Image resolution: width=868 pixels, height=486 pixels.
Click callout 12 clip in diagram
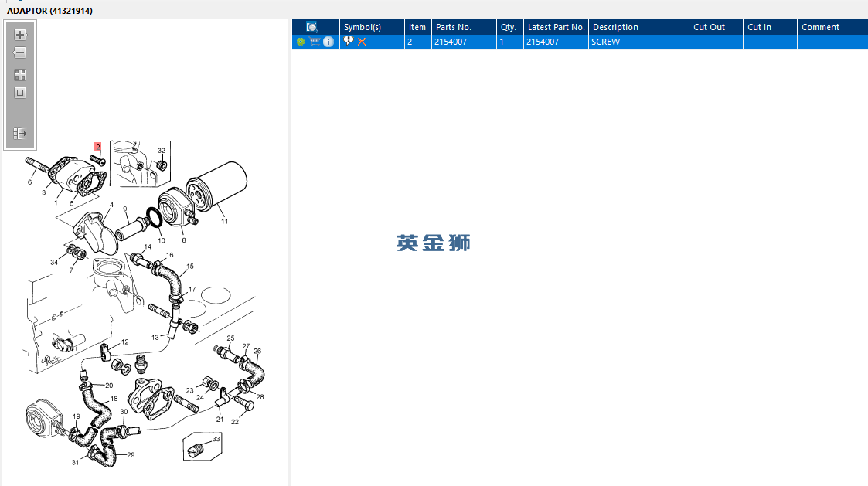(124, 342)
